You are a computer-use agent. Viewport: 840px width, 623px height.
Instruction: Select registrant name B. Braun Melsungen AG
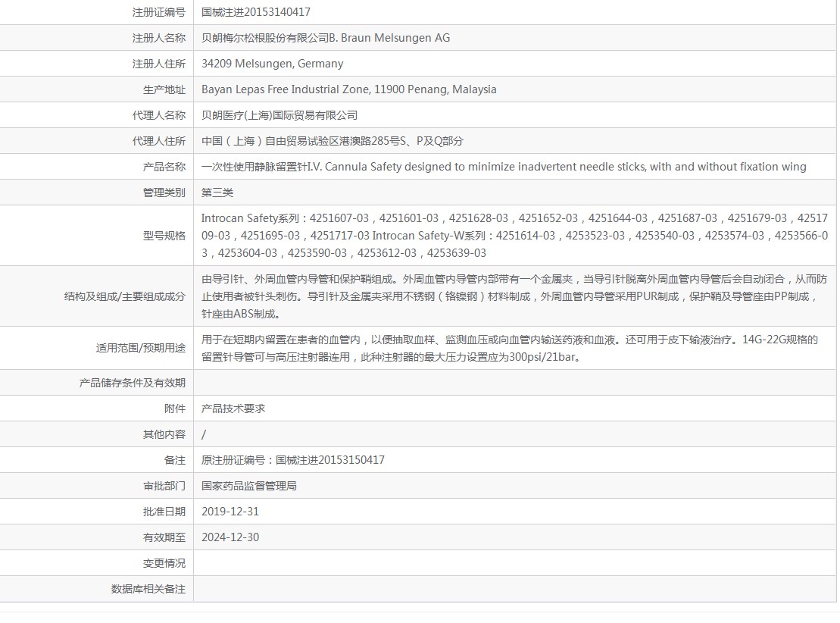[x=325, y=38]
